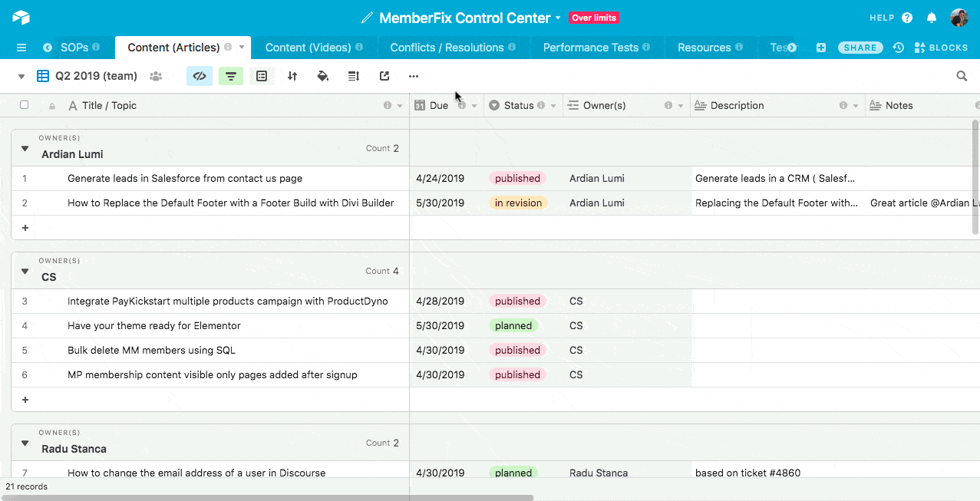The height and width of the screenshot is (501, 980).
Task: Open the search magnifier icon
Action: tap(962, 76)
